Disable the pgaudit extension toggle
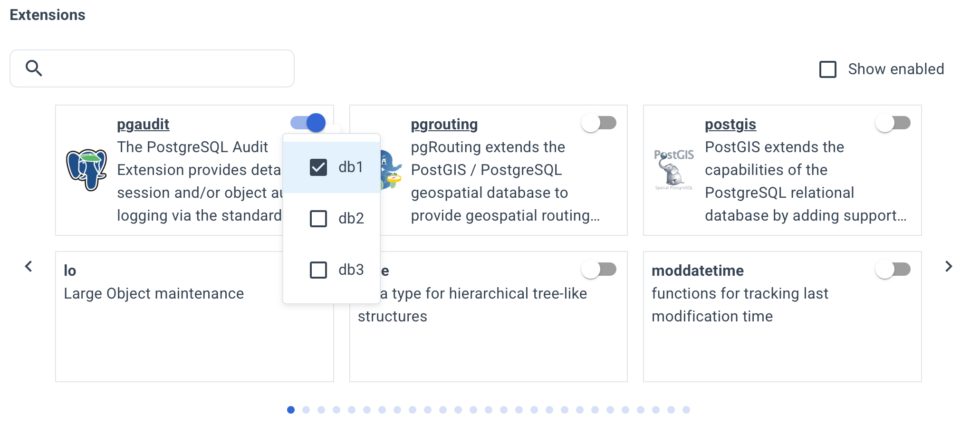Screen dimensions: 980x426 (308, 123)
